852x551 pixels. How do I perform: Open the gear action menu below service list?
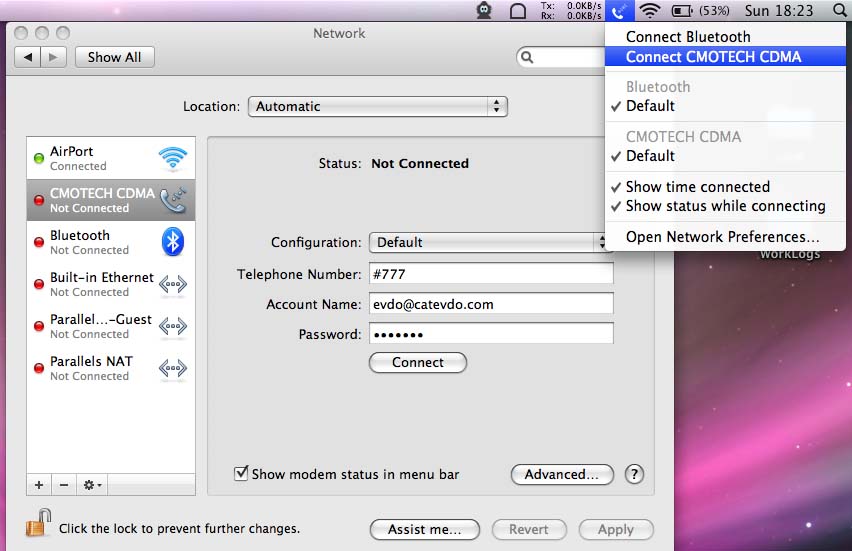click(x=92, y=485)
